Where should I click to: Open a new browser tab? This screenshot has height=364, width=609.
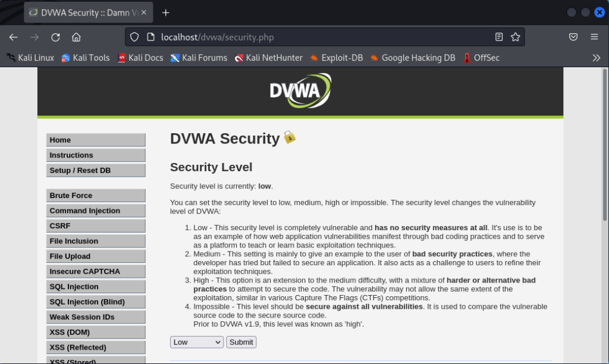(166, 13)
